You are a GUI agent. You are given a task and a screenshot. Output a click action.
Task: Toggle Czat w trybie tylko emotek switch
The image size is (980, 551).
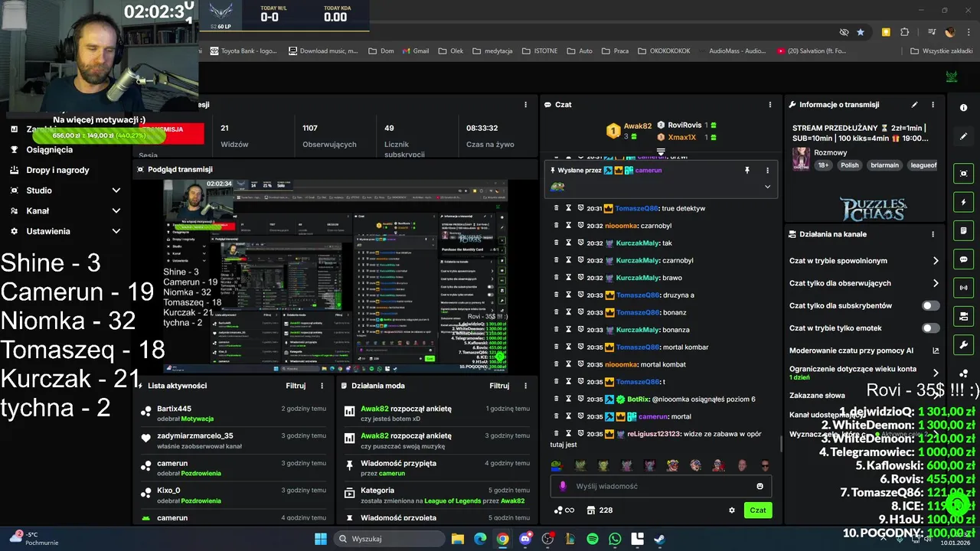pos(930,328)
